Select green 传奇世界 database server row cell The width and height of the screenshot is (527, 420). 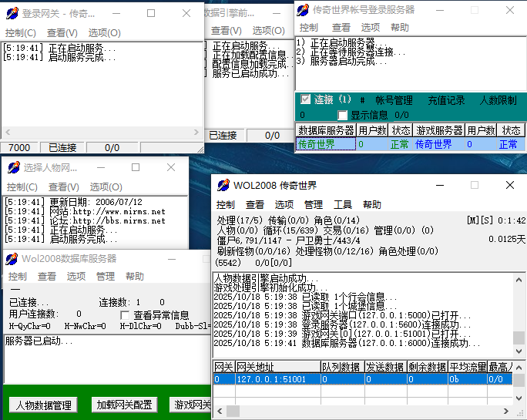tap(326, 144)
